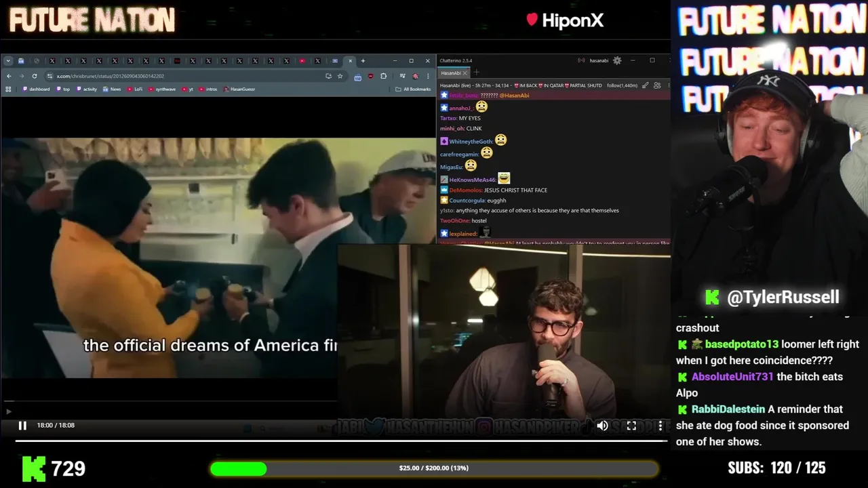Click username MigasEu in chat
The height and width of the screenshot is (488, 868).
coord(451,167)
